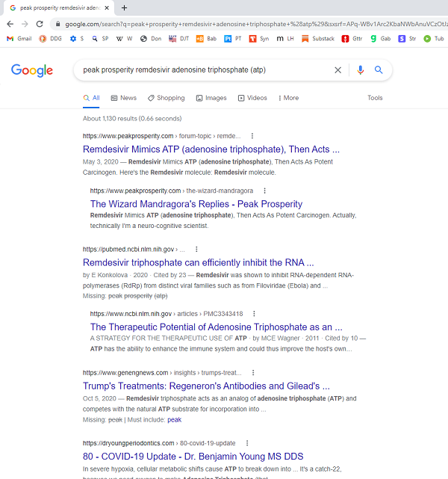Viewport: 448px width, 479px height.
Task: Open the gear icon S bookmark
Action: pyautogui.click(x=77, y=39)
